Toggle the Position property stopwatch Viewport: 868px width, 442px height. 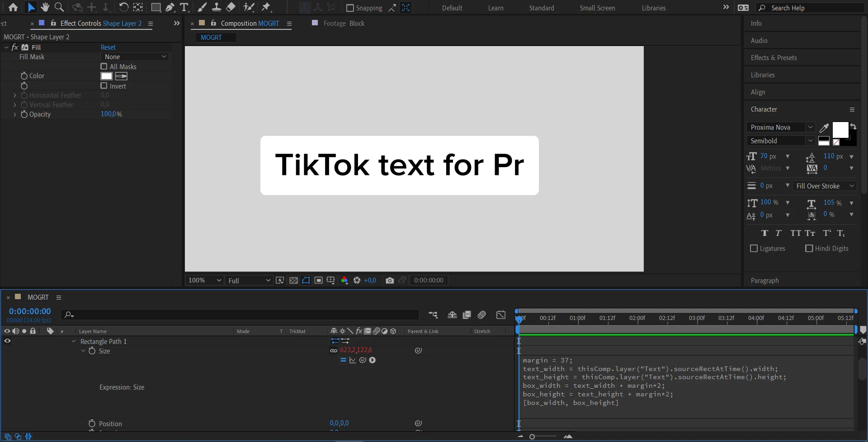92,423
